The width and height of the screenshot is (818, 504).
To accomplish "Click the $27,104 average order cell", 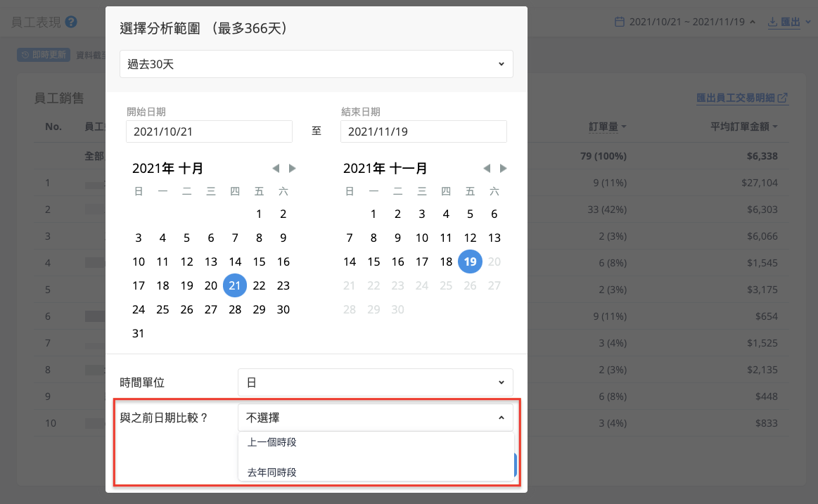I will point(759,183).
